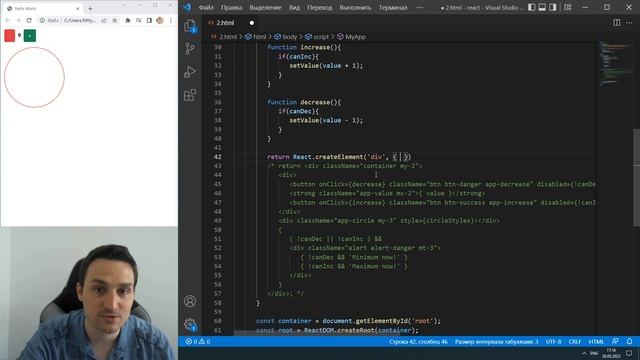Select the Hello World browser tab
Screen dimensions: 640x360
point(43,8)
